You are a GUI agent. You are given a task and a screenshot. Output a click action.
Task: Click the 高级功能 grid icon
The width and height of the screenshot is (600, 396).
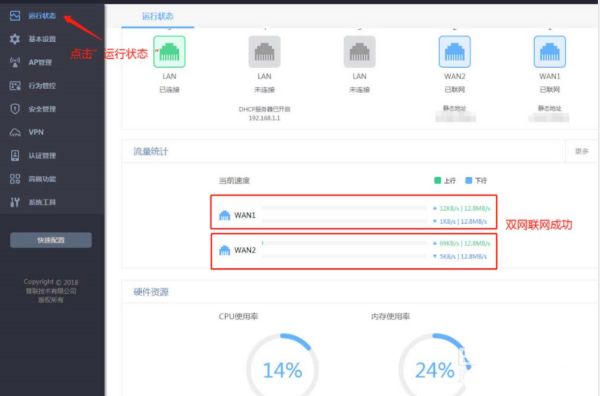click(x=15, y=179)
